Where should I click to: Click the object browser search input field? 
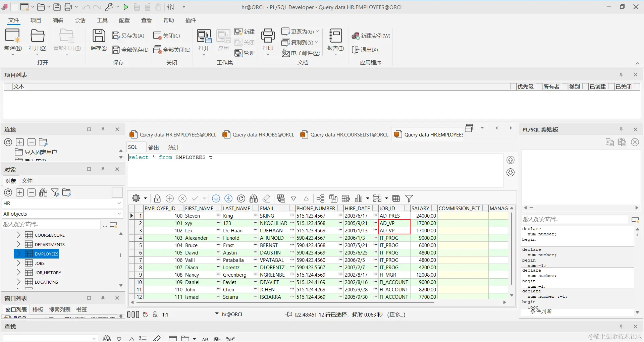pyautogui.click(x=51, y=224)
